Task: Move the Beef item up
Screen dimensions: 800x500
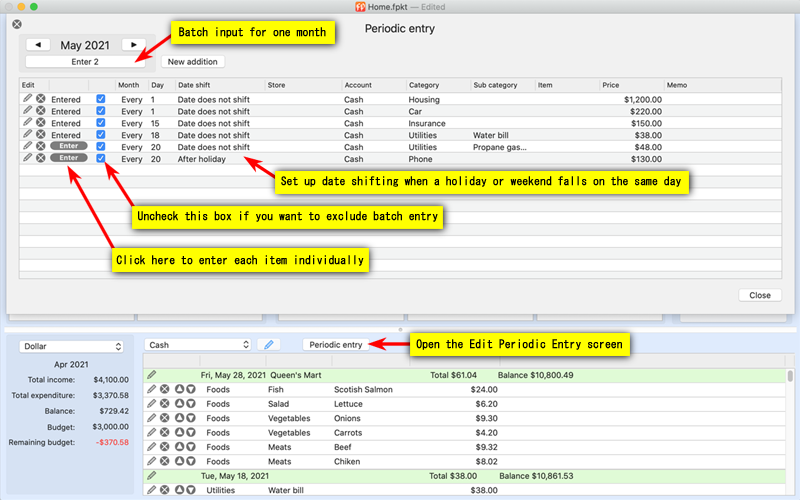Action: (179, 446)
